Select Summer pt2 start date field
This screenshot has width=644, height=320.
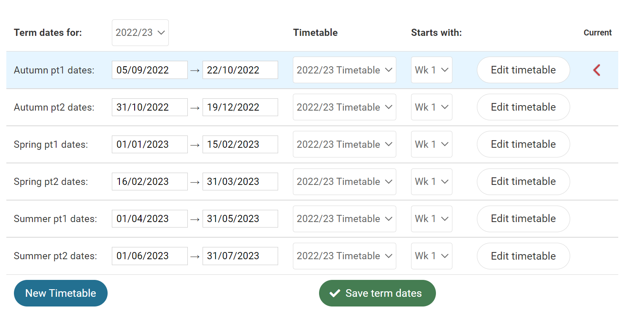[x=149, y=256]
